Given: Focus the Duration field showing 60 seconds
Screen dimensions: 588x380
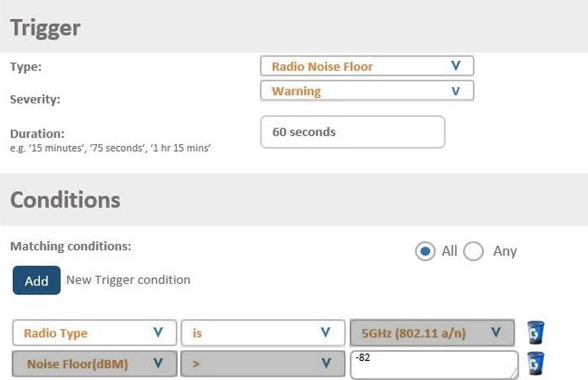Looking at the screenshot, I should pos(353,132).
